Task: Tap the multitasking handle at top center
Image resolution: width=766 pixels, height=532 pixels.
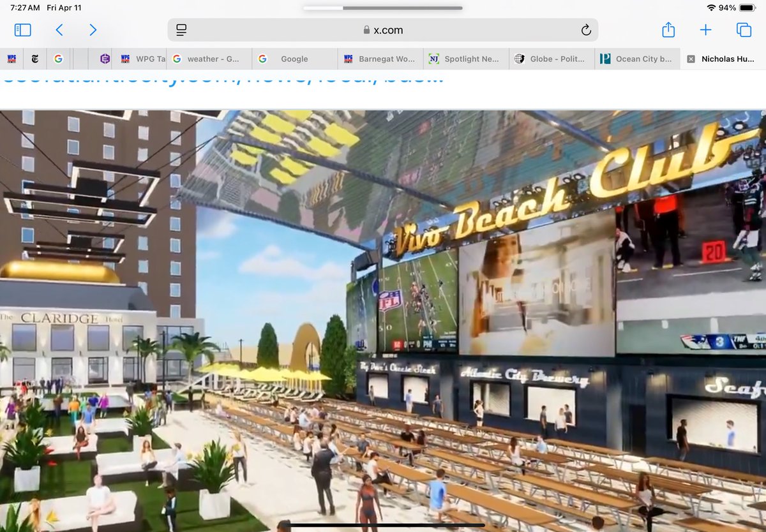Action: coord(383,8)
